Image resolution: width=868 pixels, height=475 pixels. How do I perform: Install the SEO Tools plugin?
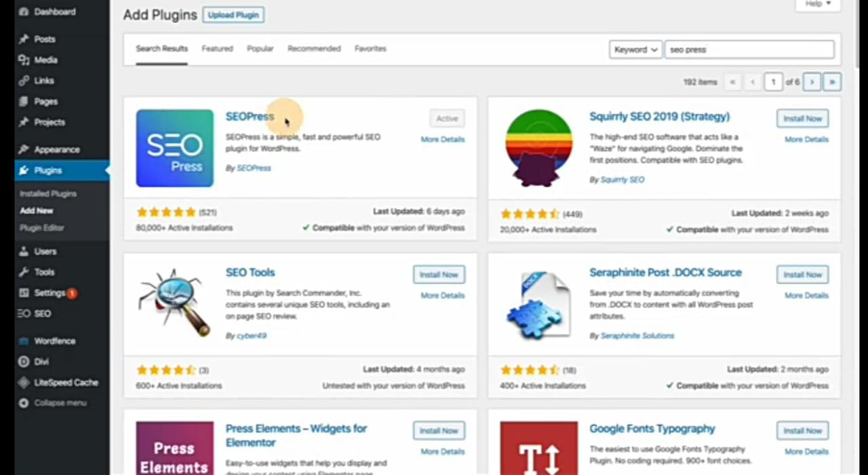tap(439, 275)
